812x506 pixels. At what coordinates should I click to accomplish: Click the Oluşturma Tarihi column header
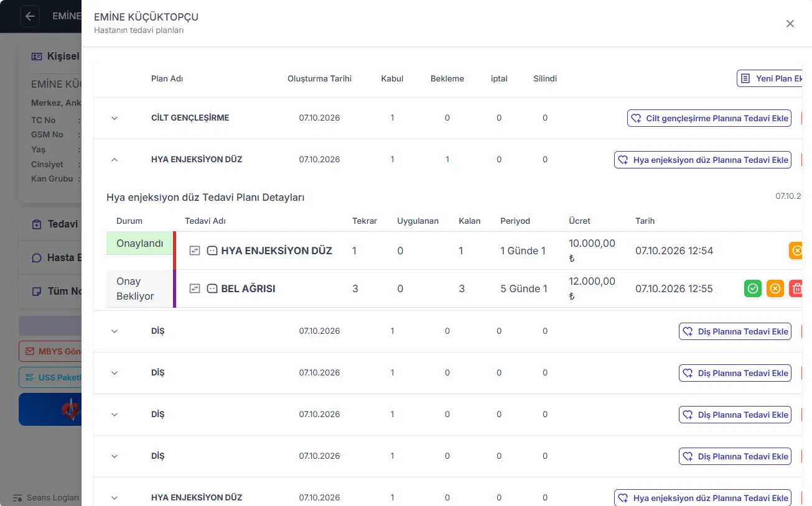point(320,79)
